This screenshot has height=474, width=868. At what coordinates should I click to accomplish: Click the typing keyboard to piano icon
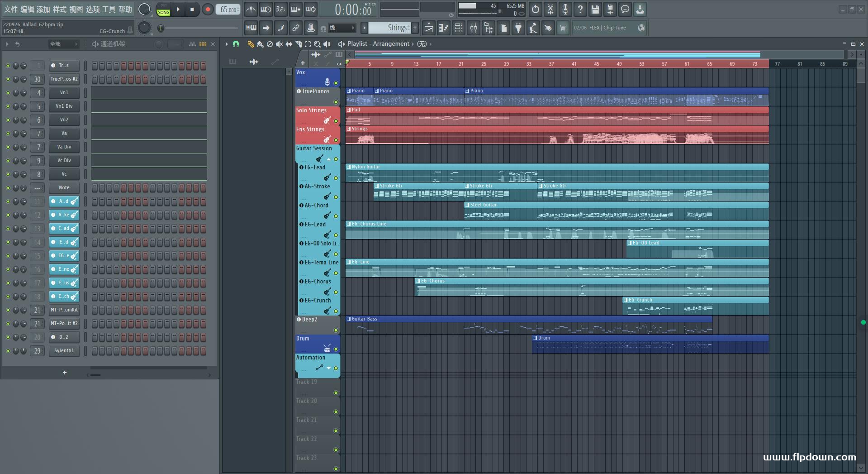click(x=251, y=28)
